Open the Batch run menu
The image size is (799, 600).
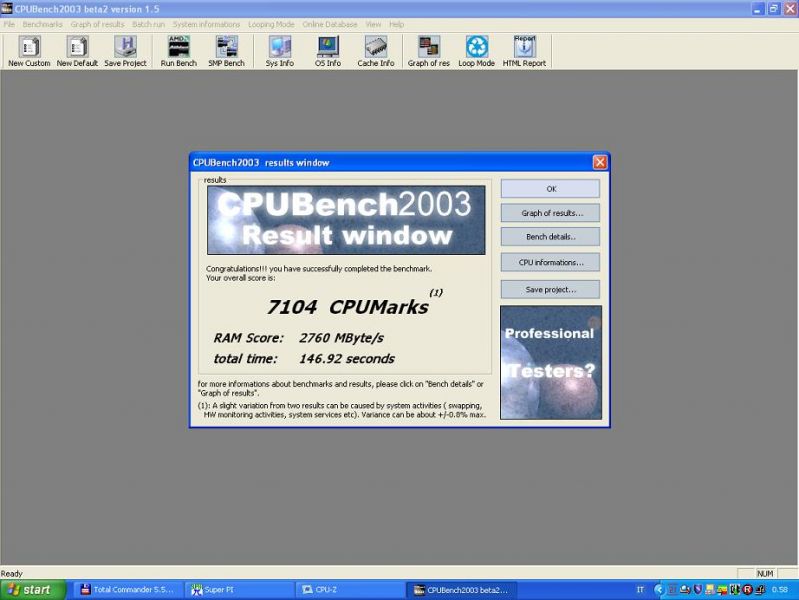click(x=148, y=24)
